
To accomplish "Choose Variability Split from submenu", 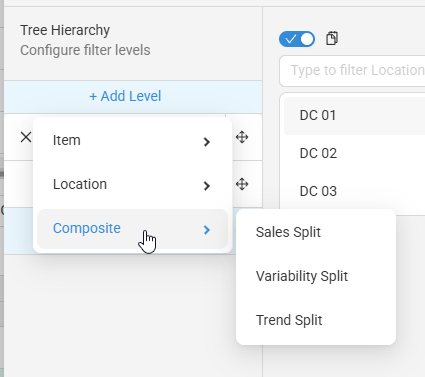I will pyautogui.click(x=316, y=276).
